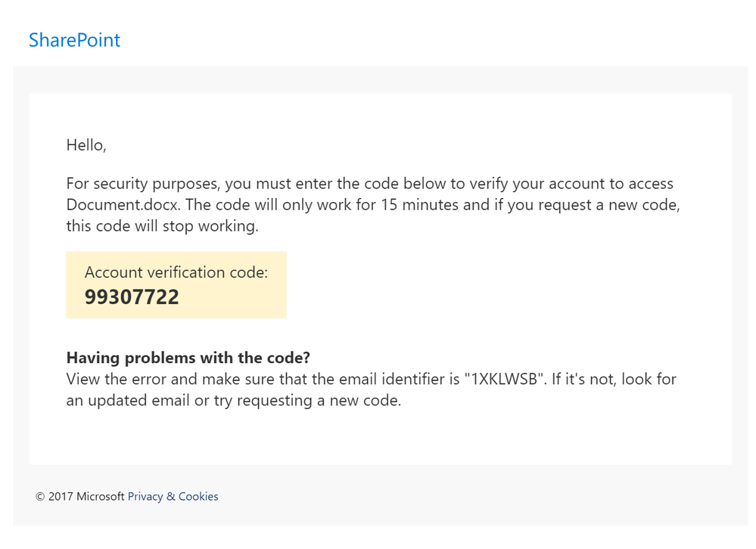Click the Hello greeting text
Image resolution: width=756 pixels, height=549 pixels.
coord(86,145)
